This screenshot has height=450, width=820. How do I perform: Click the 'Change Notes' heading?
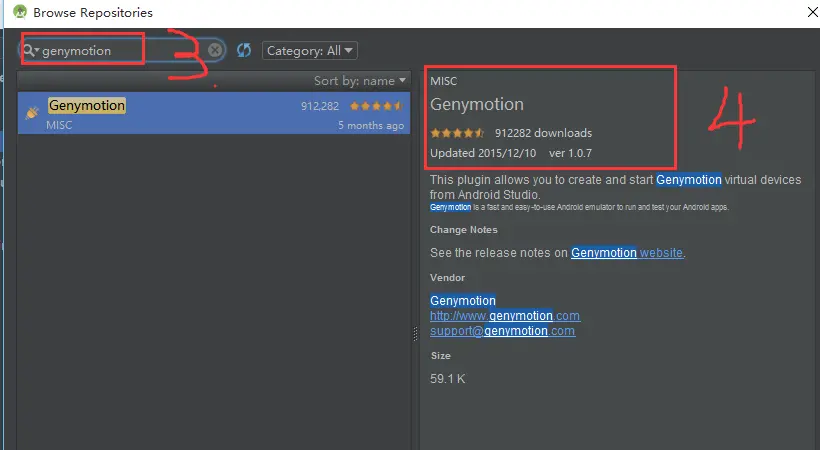(x=463, y=230)
